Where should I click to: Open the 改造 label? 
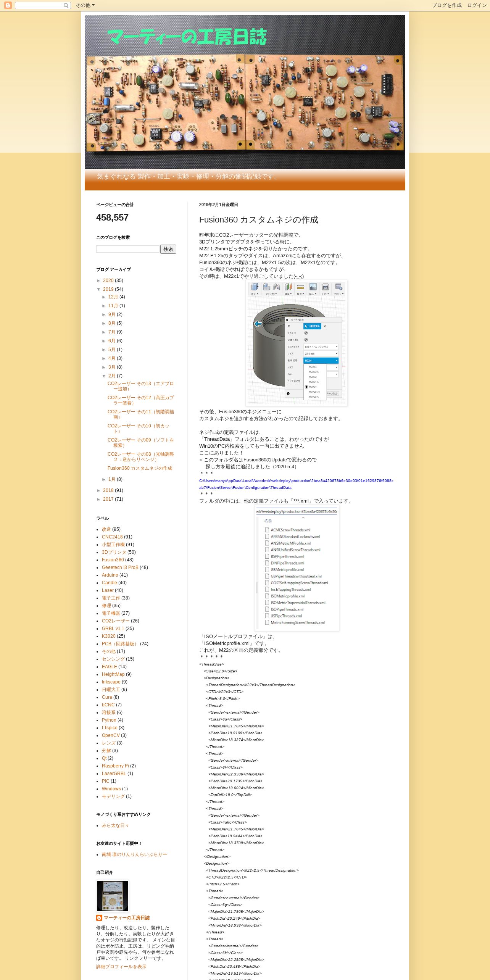coord(106,529)
